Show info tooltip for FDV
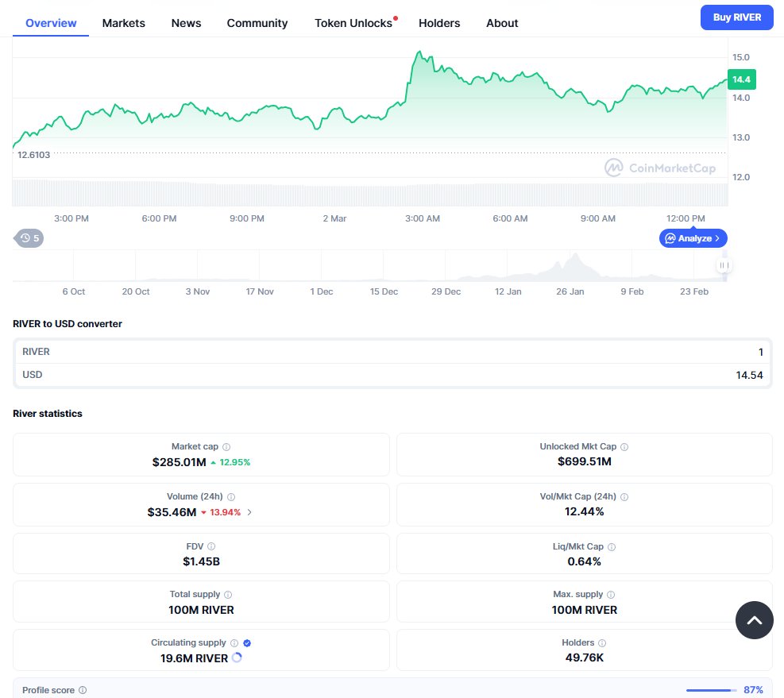 (x=211, y=546)
